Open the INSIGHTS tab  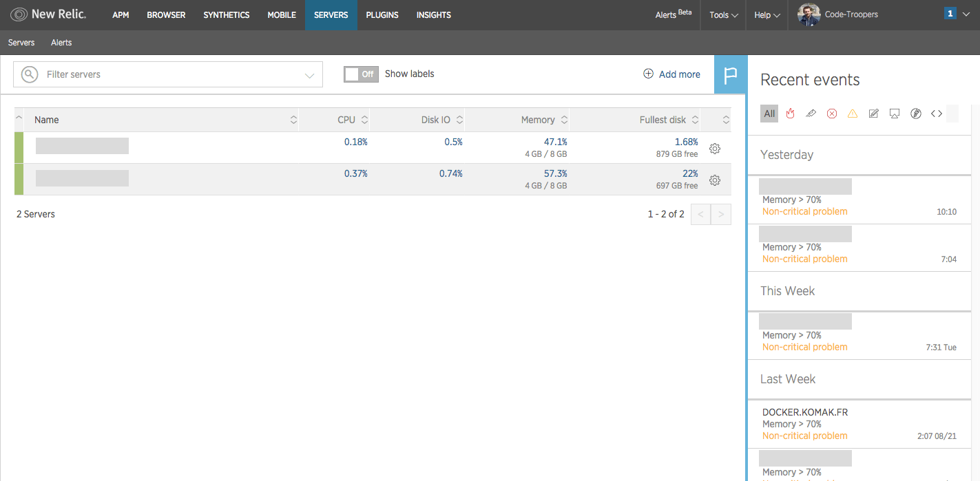point(433,15)
